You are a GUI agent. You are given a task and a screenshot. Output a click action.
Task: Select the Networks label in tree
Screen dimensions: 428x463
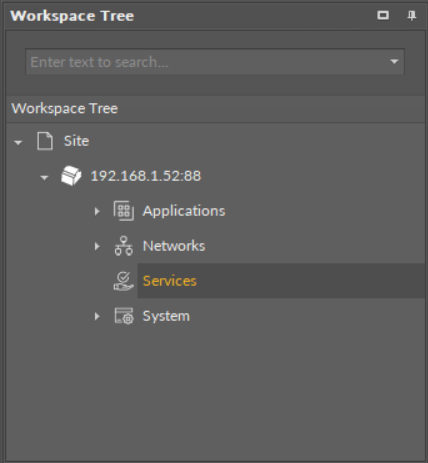174,246
